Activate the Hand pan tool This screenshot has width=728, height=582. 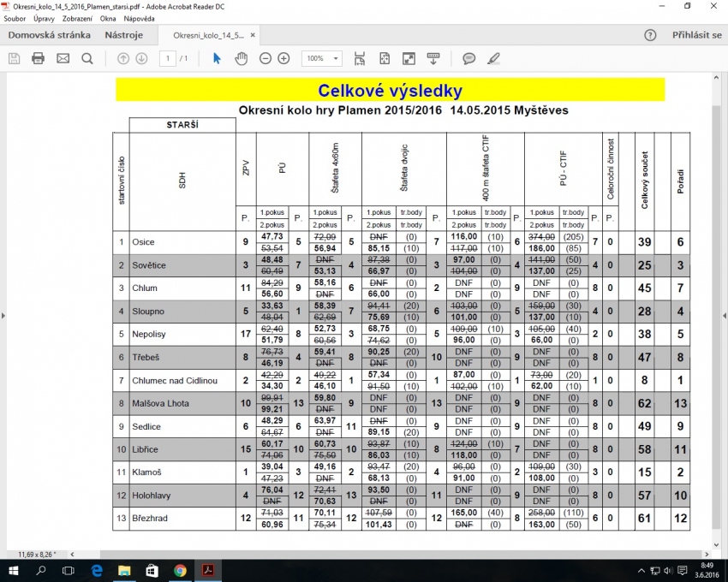241,58
